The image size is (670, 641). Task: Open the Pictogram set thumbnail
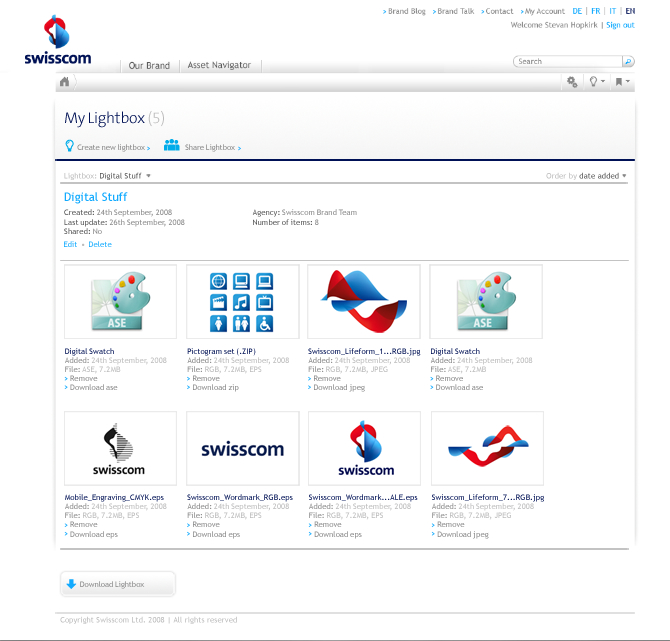(242, 301)
